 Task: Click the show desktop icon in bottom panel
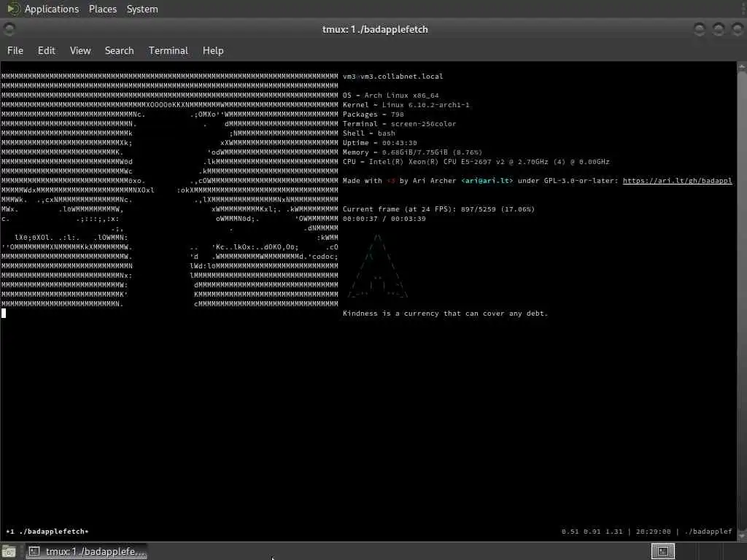pos(9,552)
